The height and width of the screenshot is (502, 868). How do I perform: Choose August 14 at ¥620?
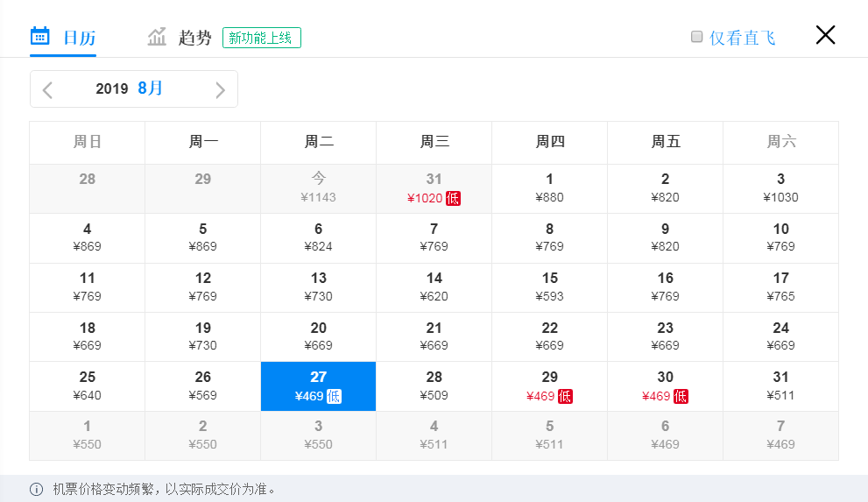434,288
